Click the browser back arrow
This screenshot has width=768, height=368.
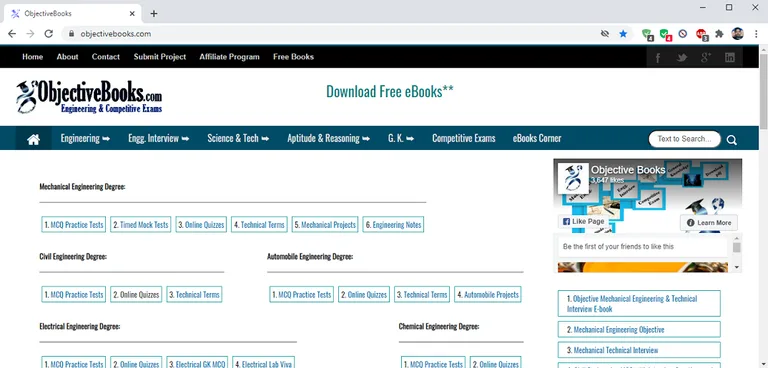12,34
